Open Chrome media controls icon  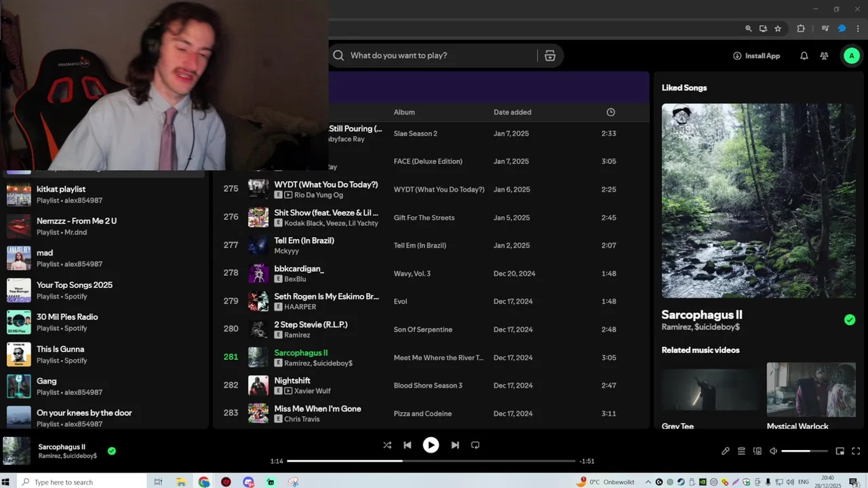(825, 28)
